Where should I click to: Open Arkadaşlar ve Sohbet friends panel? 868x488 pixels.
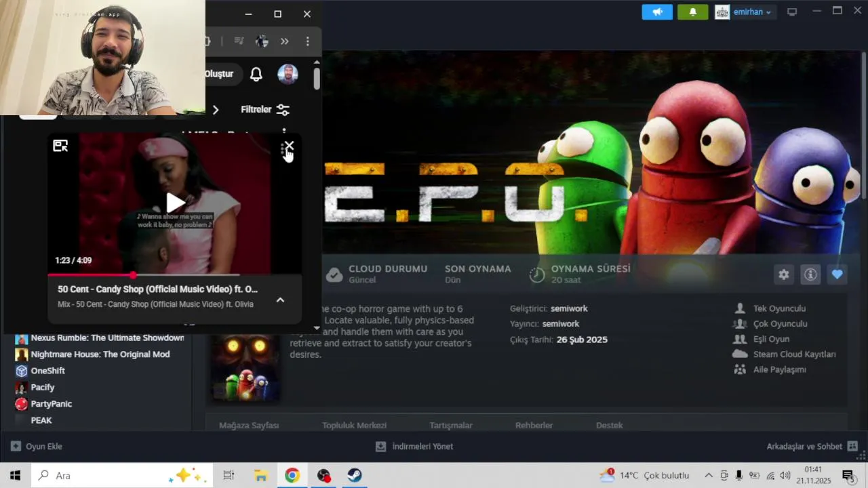[812, 447]
